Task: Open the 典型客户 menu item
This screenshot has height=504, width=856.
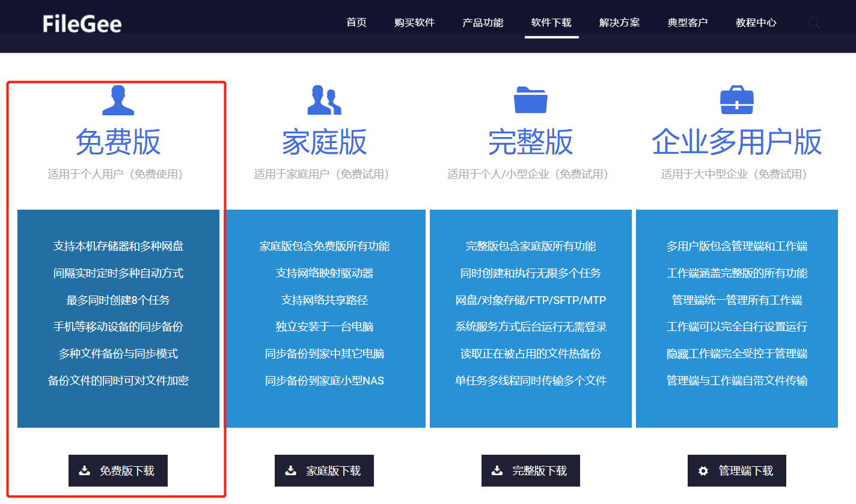Action: click(x=688, y=23)
